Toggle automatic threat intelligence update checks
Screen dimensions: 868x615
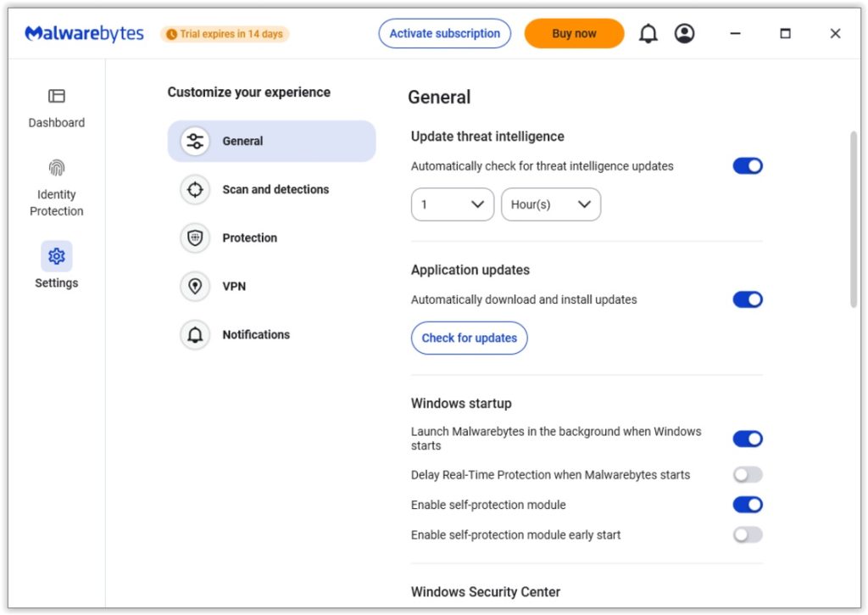[x=748, y=165]
